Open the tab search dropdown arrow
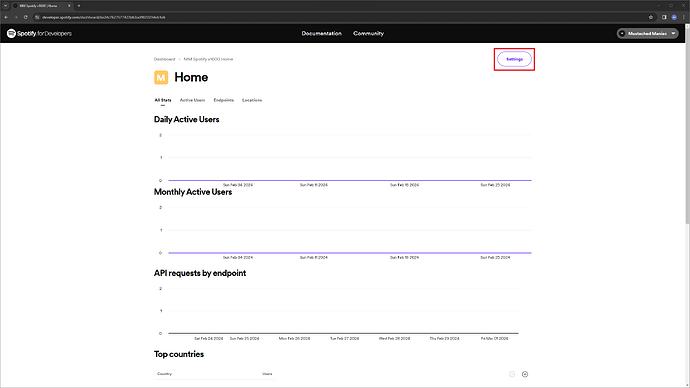 click(6, 6)
